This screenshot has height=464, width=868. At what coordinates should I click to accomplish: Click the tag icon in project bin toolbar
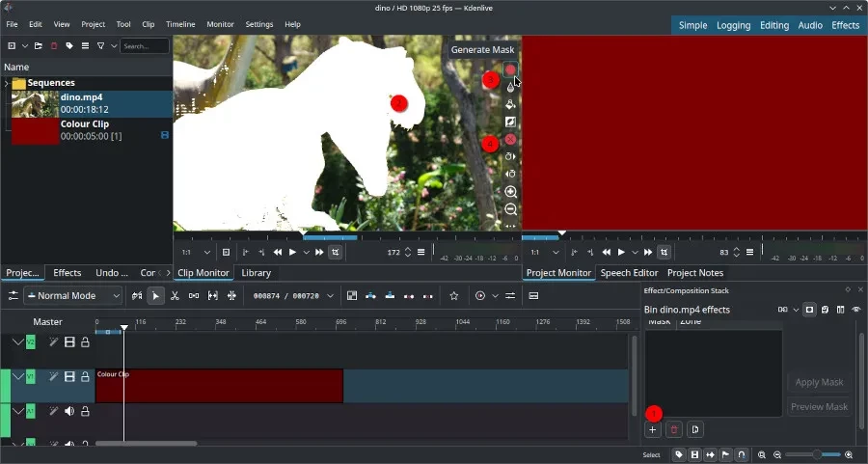(69, 45)
